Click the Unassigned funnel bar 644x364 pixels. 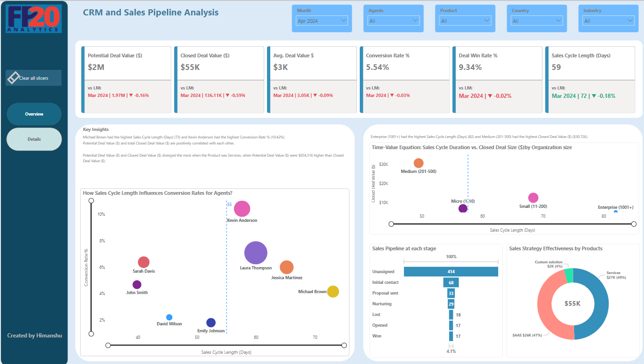(x=451, y=272)
